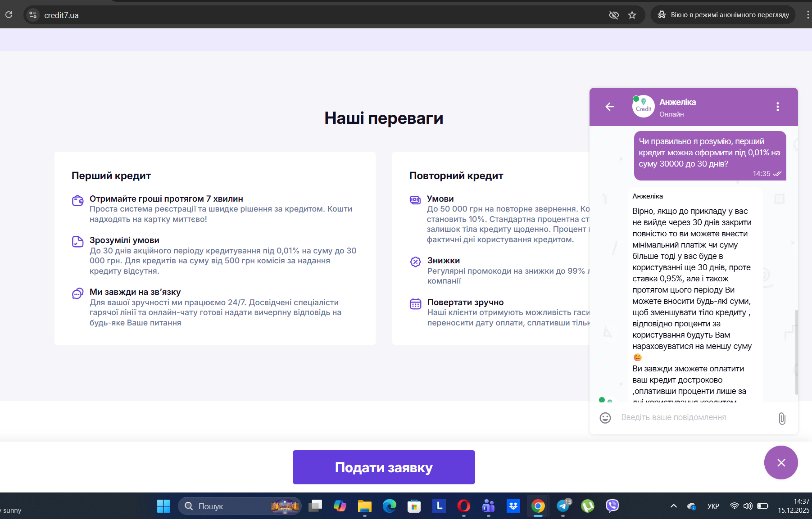Click the taskbar 'Пошук' search box
812x519 pixels.
pyautogui.click(x=240, y=506)
